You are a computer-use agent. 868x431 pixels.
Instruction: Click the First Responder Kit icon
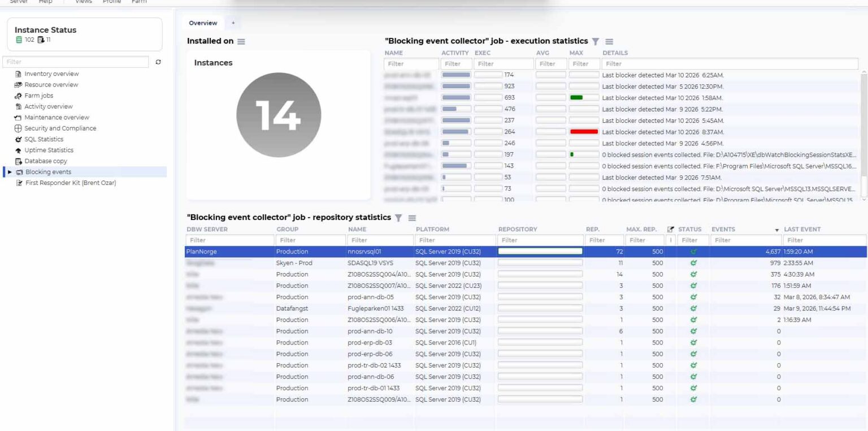[x=20, y=183]
